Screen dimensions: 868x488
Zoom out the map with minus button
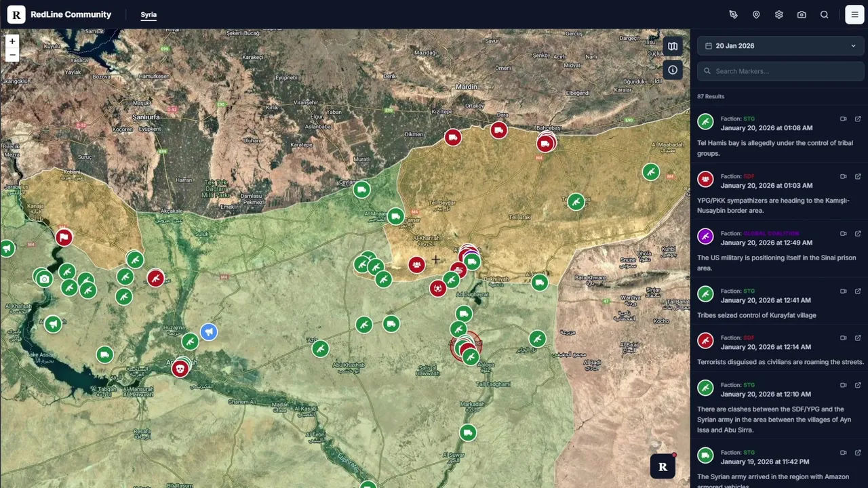tap(12, 55)
